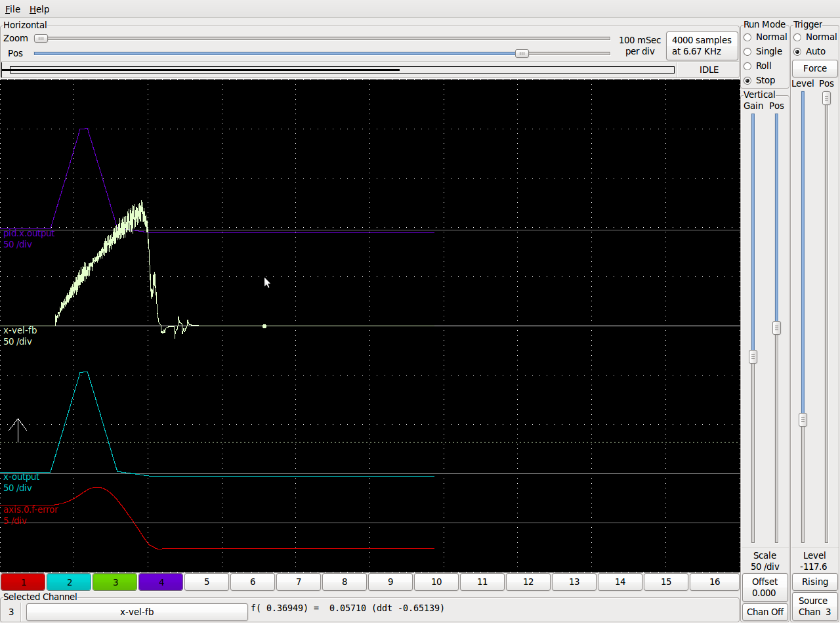Click the IDLE status label

click(x=709, y=70)
